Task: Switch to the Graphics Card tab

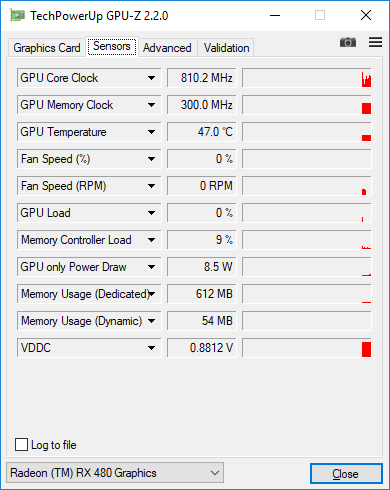Action: 47,48
